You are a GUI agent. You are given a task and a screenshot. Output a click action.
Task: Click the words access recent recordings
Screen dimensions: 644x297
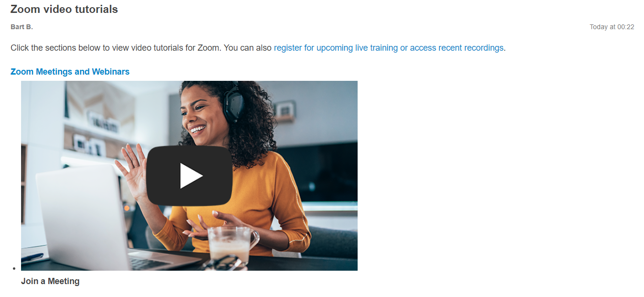point(457,48)
